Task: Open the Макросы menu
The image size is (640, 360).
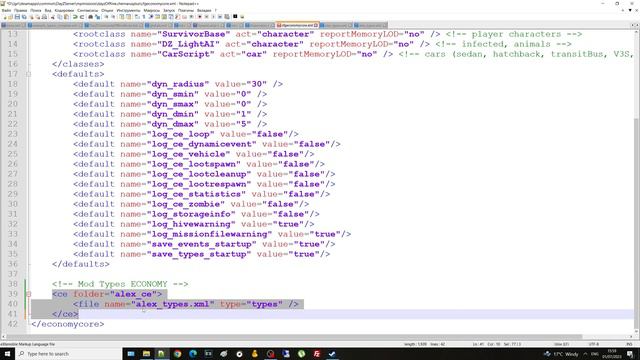Action: point(152,11)
